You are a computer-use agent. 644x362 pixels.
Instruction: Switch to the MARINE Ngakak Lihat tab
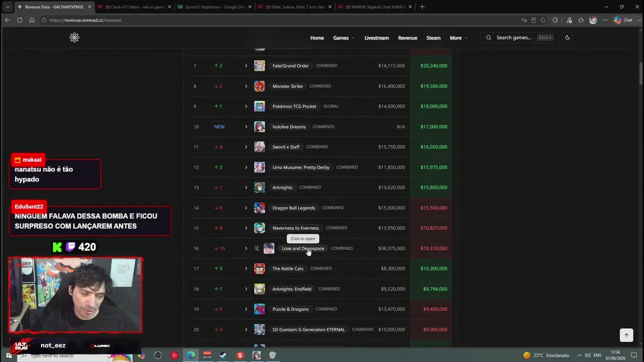[x=375, y=7]
